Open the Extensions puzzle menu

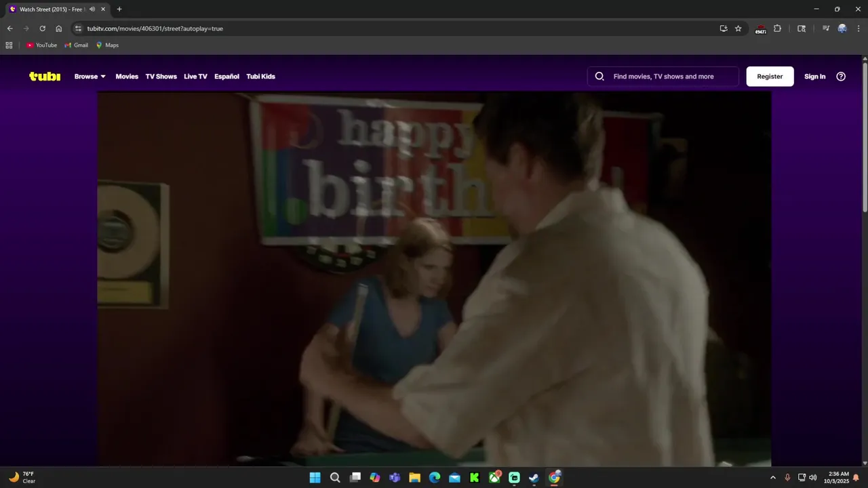(777, 28)
